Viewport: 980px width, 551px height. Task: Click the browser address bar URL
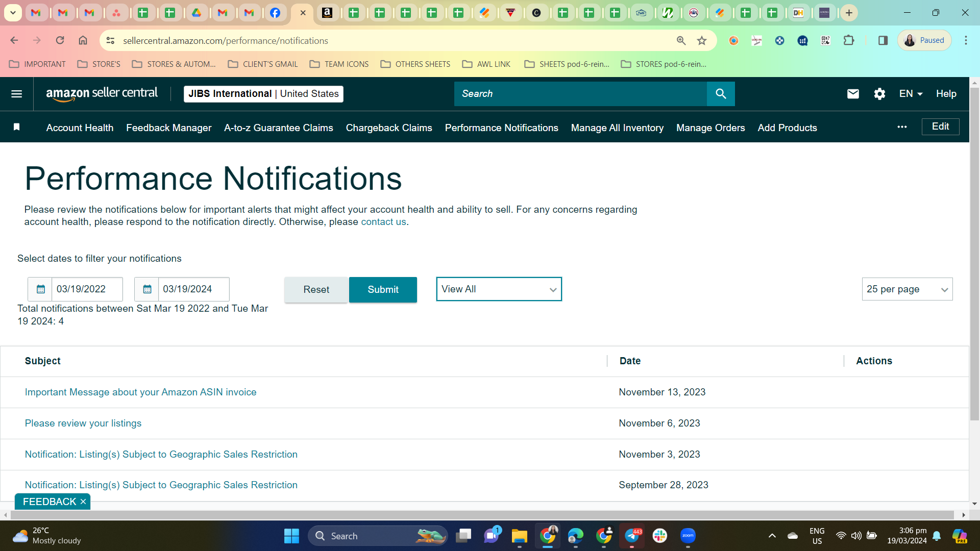(x=226, y=41)
